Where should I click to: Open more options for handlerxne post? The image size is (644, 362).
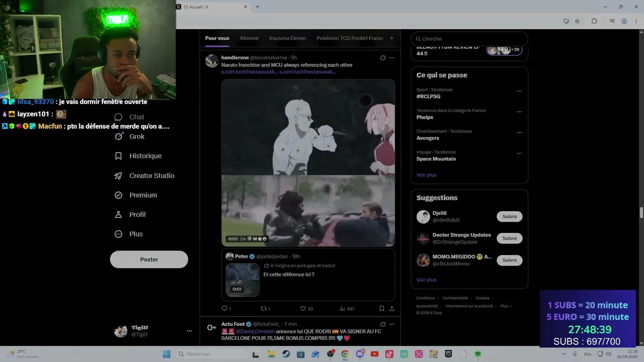pyautogui.click(x=392, y=58)
